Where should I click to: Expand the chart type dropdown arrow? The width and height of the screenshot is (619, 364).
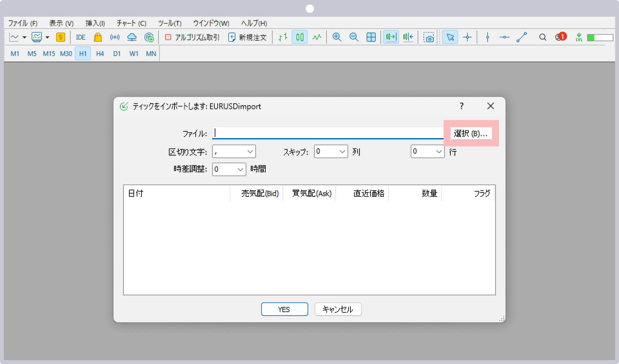coord(24,37)
